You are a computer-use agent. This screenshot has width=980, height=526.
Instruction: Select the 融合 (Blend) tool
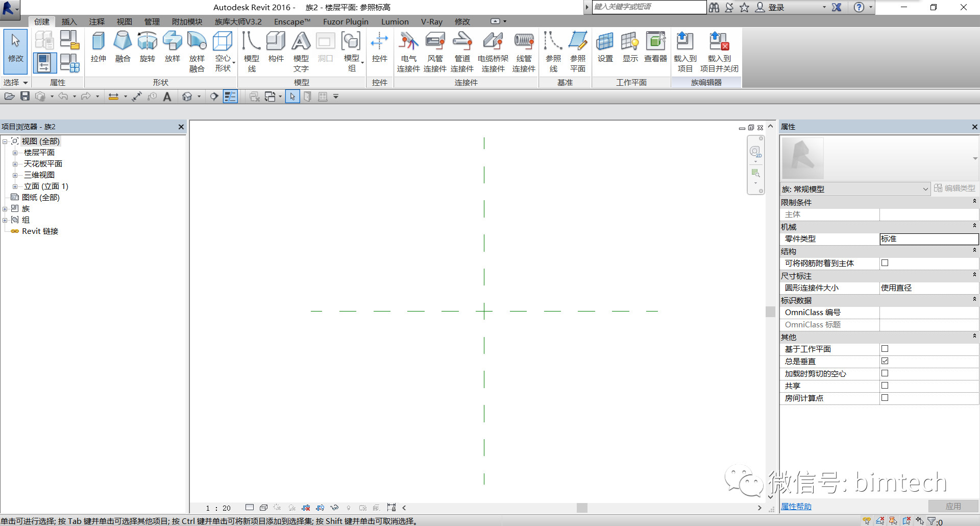(x=122, y=46)
